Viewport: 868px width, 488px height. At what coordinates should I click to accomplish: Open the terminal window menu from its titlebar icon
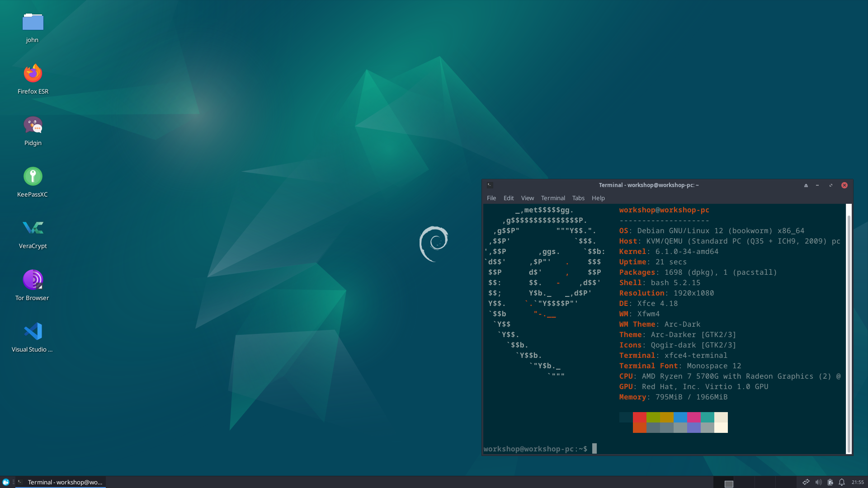pyautogui.click(x=491, y=185)
